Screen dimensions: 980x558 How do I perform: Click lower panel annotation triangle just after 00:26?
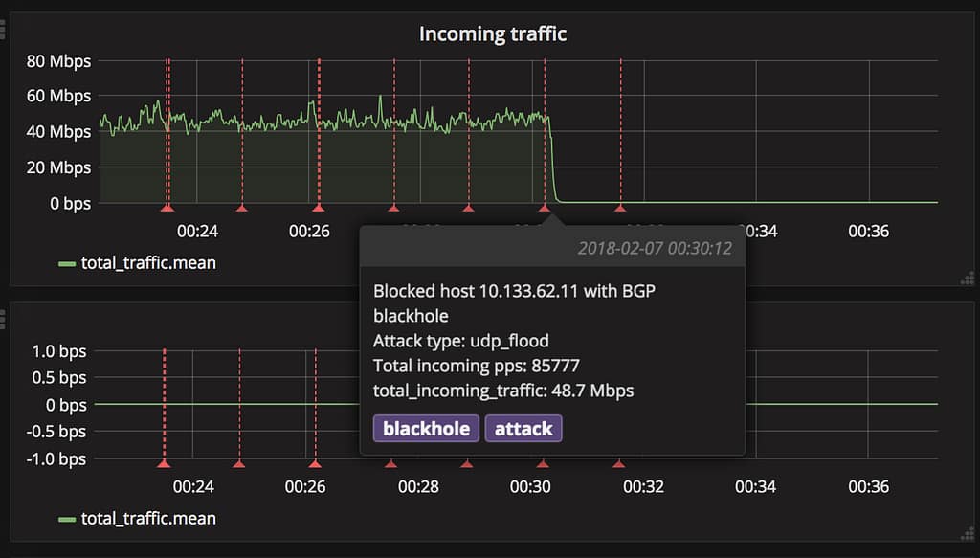click(x=316, y=463)
